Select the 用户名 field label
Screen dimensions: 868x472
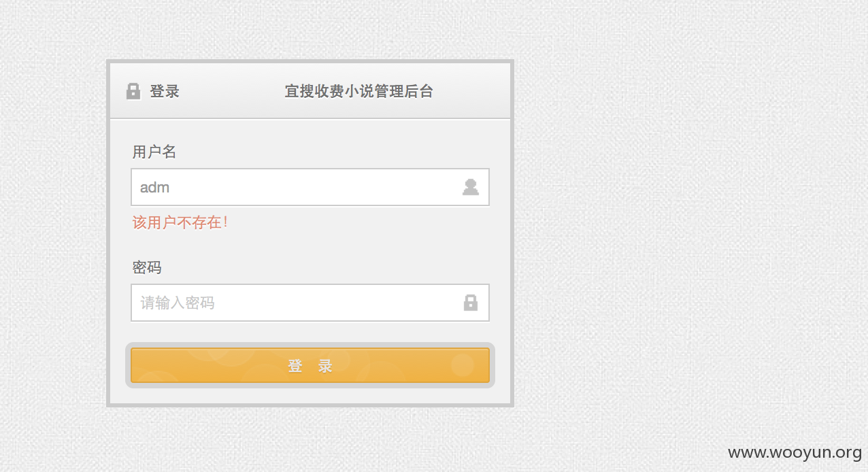[154, 152]
